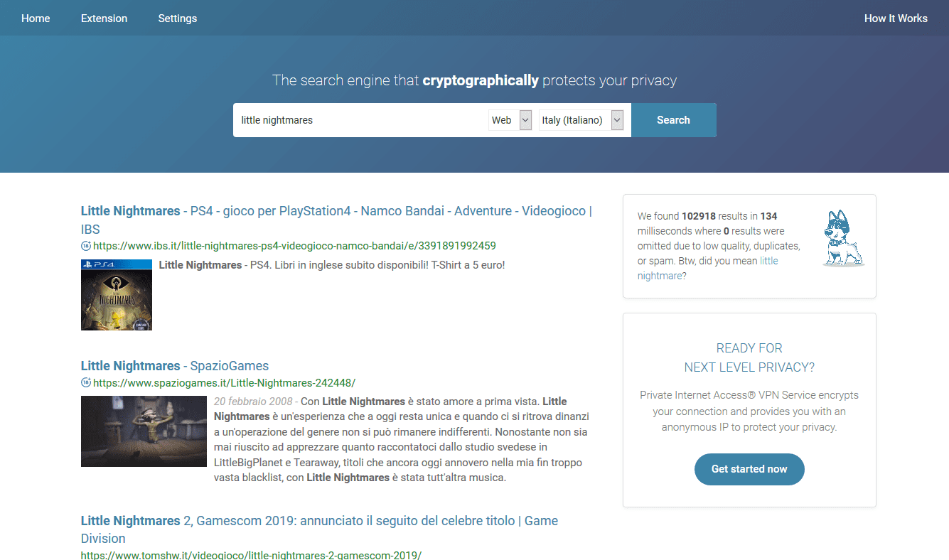949x560 pixels.
Task: Click the 18+ icon beside the spaziogames.it URL
Action: point(86,382)
